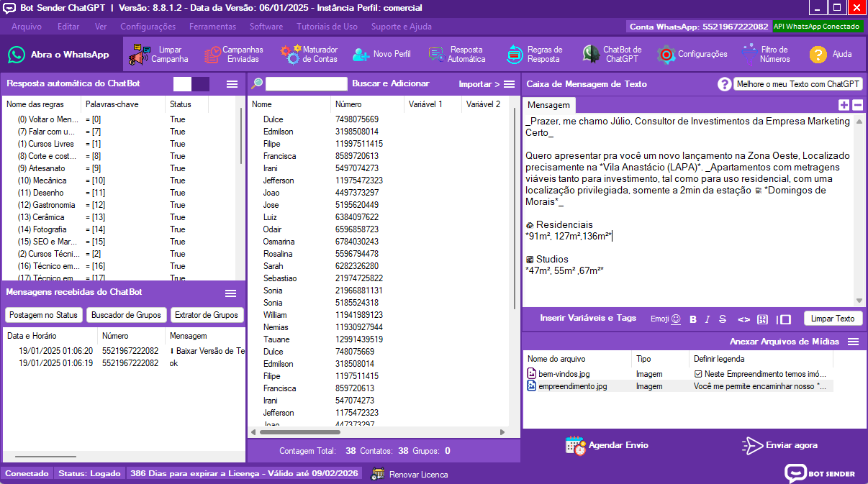Open the Ver menu
This screenshot has width=868, height=484.
click(101, 27)
